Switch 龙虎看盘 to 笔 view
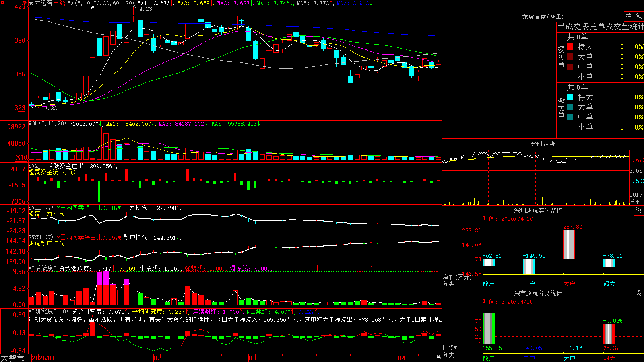The width and height of the screenshot is (644, 362). click(639, 16)
